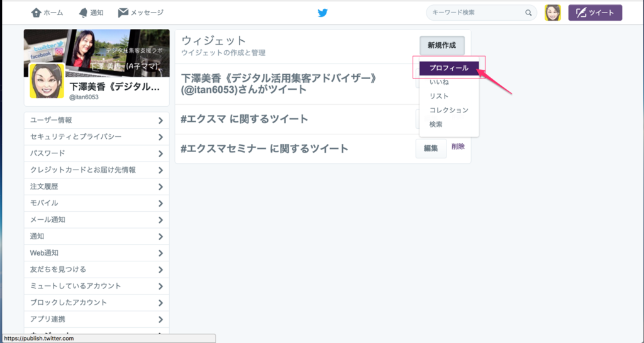644x343 pixels.
Task: Select リスト from the dropdown menu
Action: (x=449, y=96)
